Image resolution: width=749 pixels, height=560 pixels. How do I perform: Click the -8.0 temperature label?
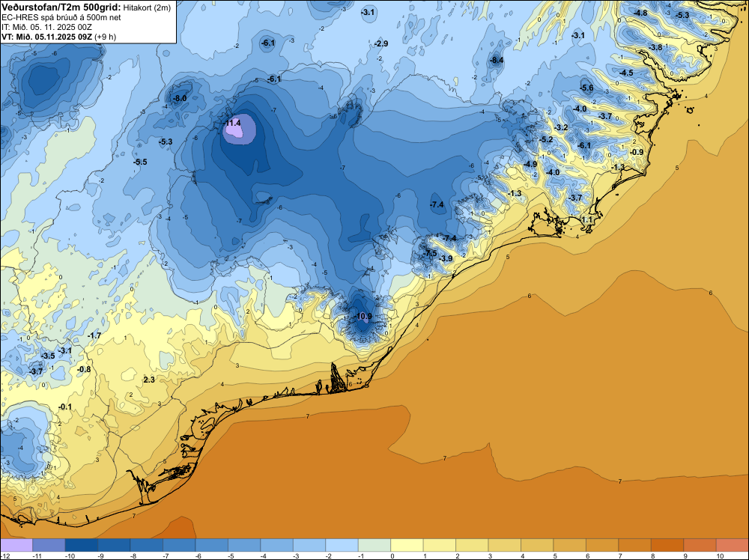pyautogui.click(x=179, y=98)
